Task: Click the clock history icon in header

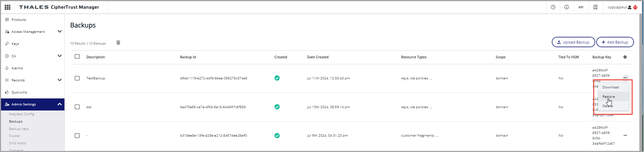Action: pos(553,7)
